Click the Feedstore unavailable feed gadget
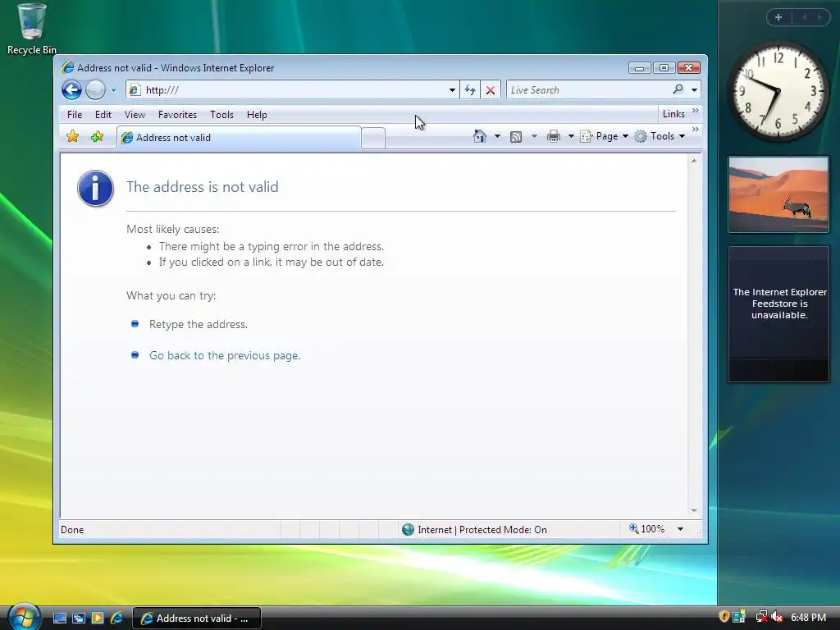Viewport: 840px width, 630px height. pos(778,314)
